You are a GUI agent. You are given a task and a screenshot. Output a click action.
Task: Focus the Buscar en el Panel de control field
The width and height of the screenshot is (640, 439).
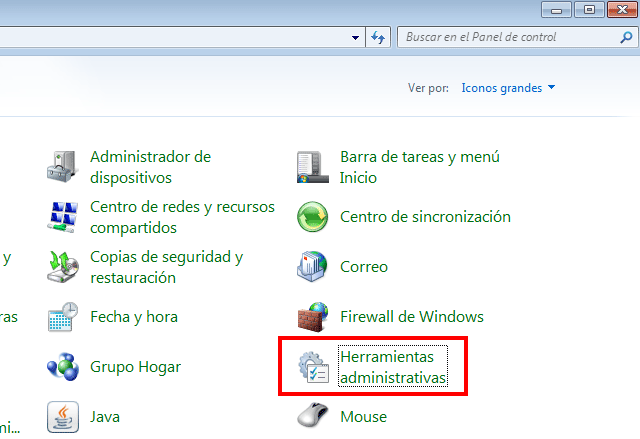tap(516, 38)
